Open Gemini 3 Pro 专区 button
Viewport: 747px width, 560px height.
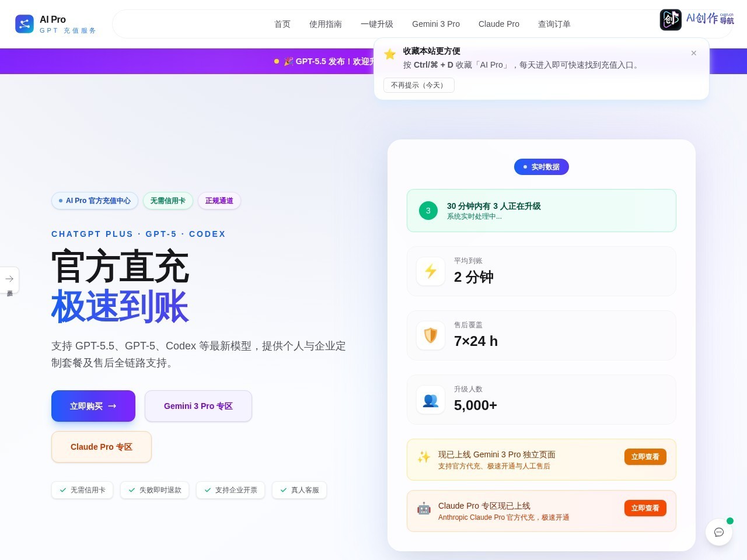198,406
